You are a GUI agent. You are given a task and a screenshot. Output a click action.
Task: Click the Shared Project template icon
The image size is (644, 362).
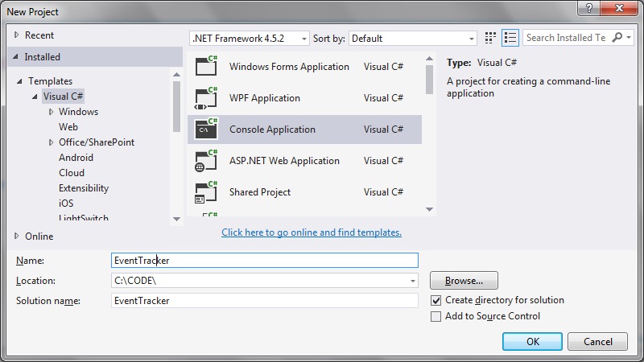coord(206,192)
